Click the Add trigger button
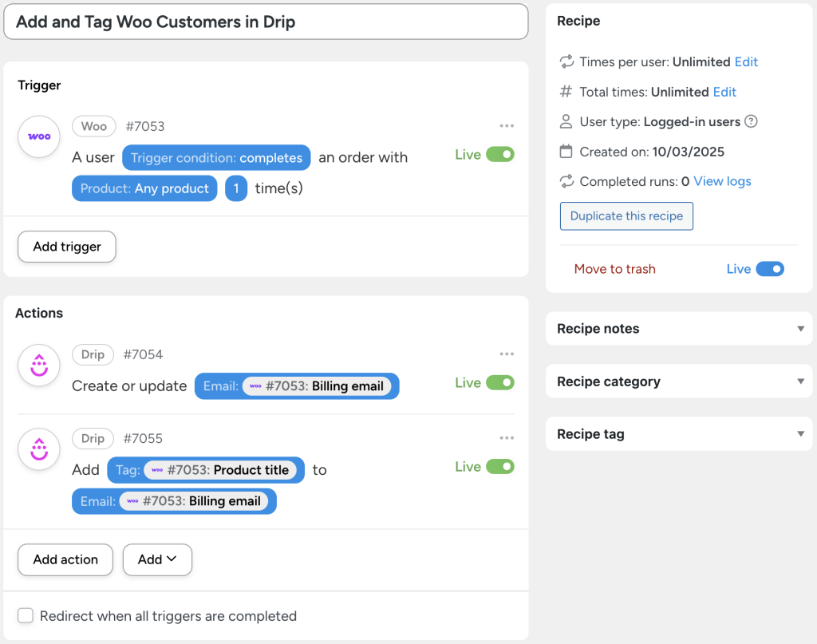Image resolution: width=817 pixels, height=644 pixels. pyautogui.click(x=66, y=247)
